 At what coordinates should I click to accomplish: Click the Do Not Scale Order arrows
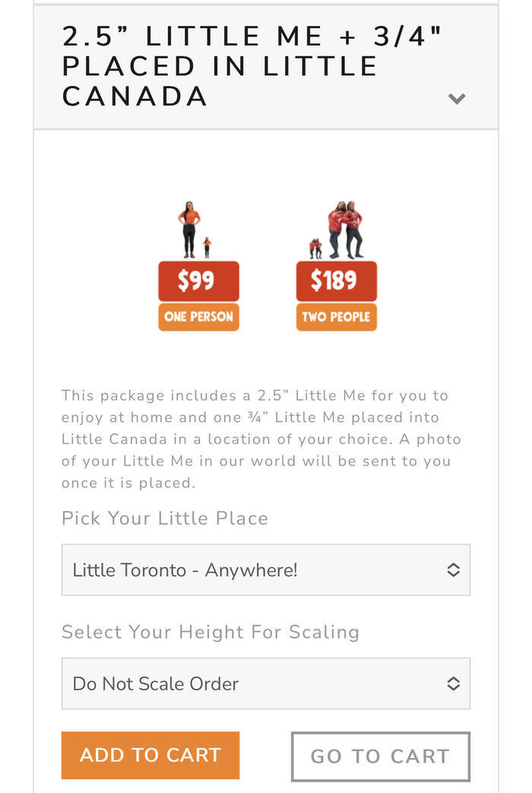(453, 684)
